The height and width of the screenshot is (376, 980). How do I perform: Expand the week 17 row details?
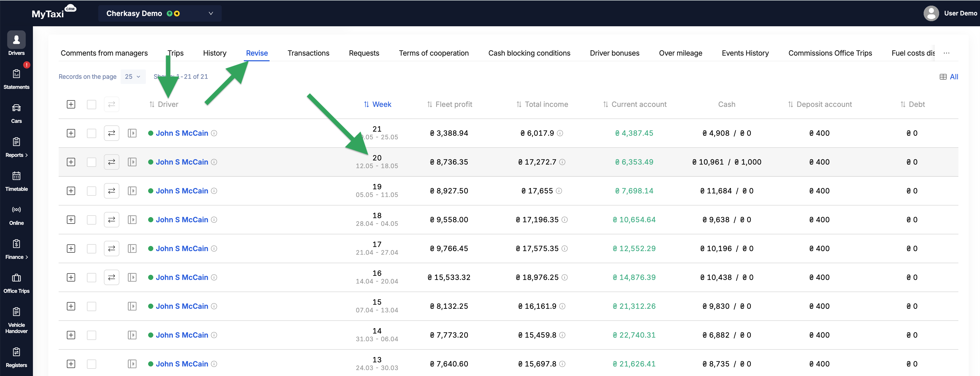pos(71,249)
